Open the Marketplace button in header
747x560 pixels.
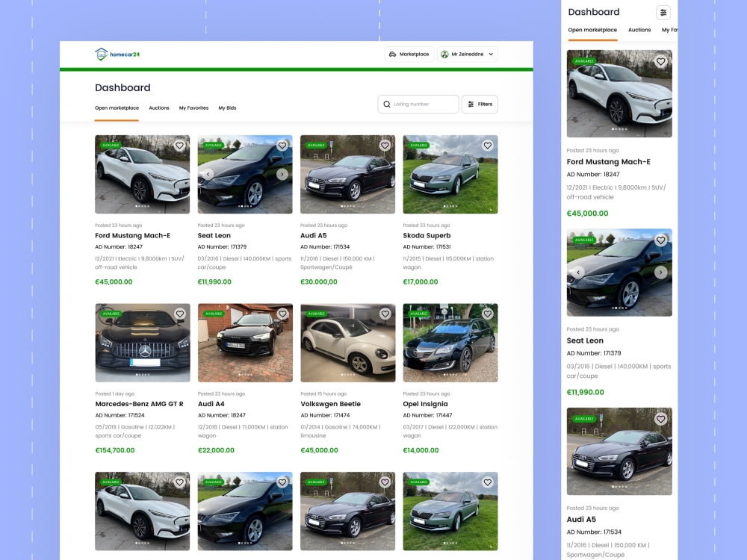coord(409,55)
